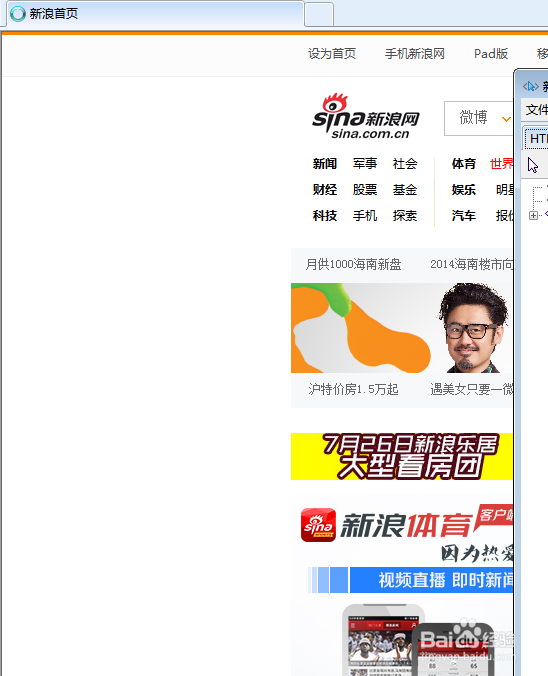Go to the 体育 channel
Image resolution: width=548 pixels, height=676 pixels.
(463, 164)
